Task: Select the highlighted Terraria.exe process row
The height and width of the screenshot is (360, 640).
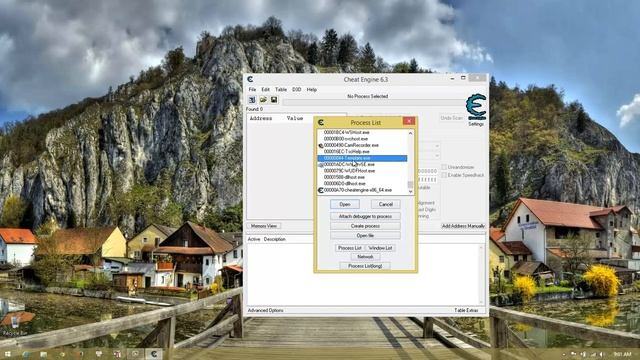Action: click(x=362, y=158)
